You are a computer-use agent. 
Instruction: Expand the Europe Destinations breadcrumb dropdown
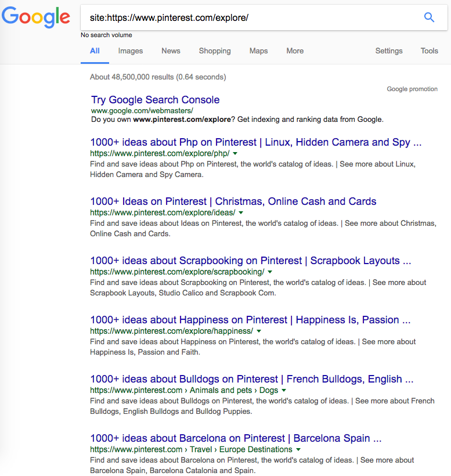[x=298, y=449]
